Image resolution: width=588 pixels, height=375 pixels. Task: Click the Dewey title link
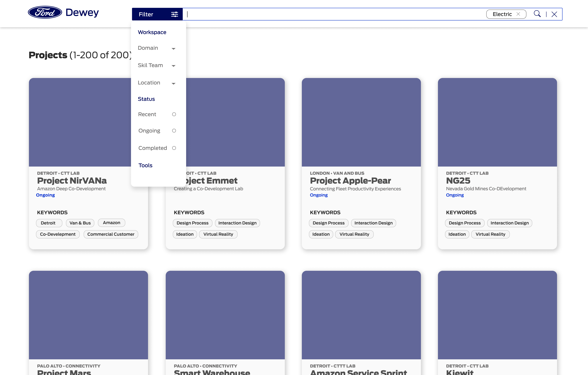[82, 12]
